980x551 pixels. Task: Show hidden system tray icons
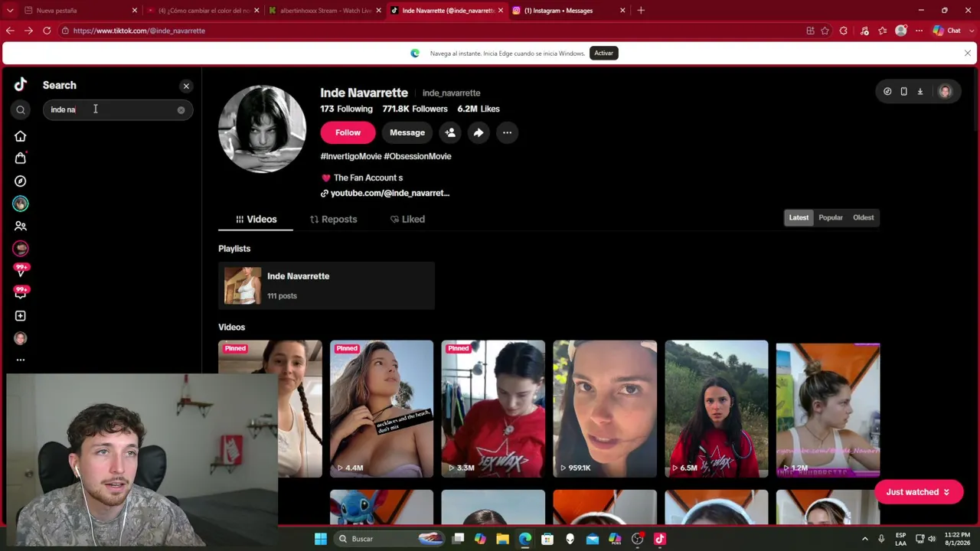[865, 539]
